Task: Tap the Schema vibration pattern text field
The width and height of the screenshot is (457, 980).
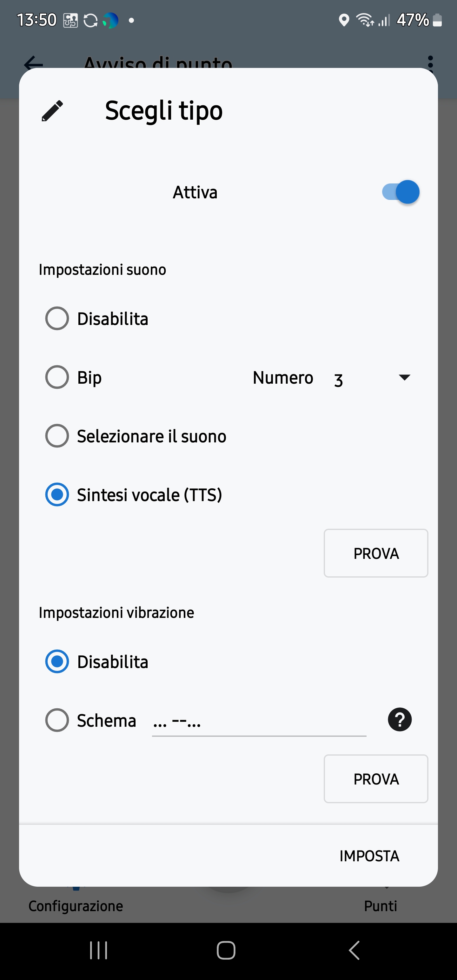Action: 259,721
